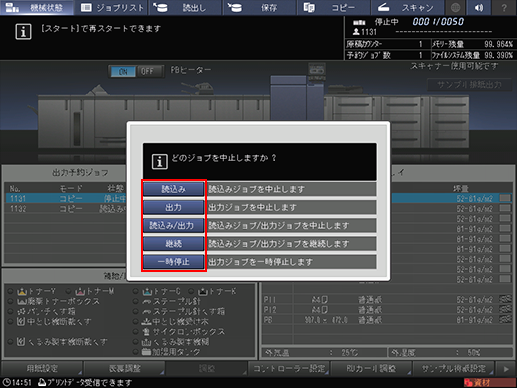Click the ファイルシステム残量 readout
The image size is (517, 388).
click(472, 55)
